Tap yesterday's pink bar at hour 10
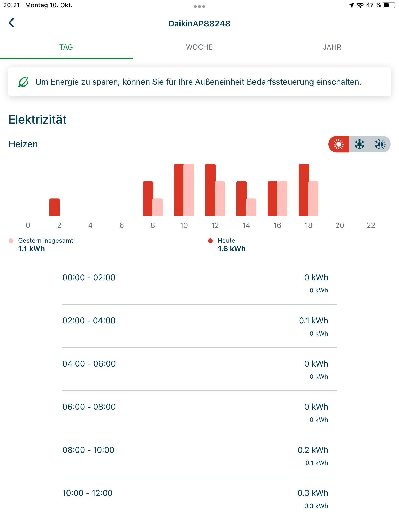The height and width of the screenshot is (532, 399). click(189, 190)
